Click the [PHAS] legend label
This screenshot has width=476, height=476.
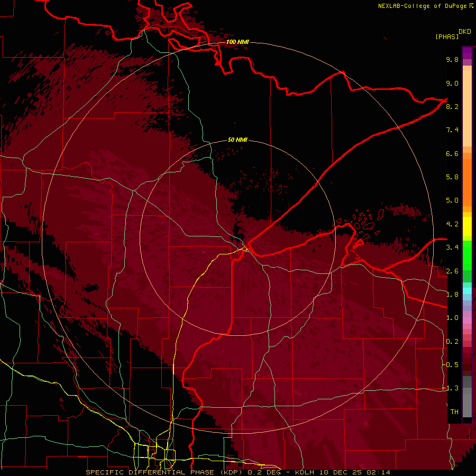(x=447, y=36)
